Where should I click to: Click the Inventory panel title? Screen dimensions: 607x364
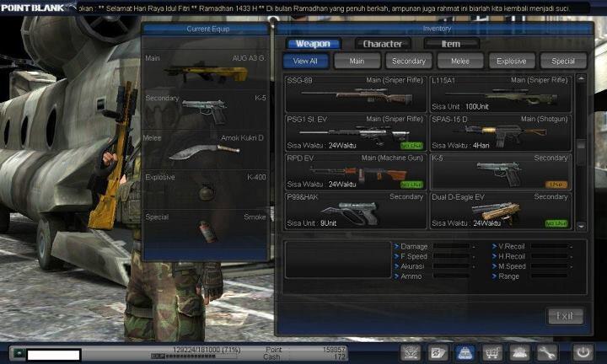[x=437, y=29]
